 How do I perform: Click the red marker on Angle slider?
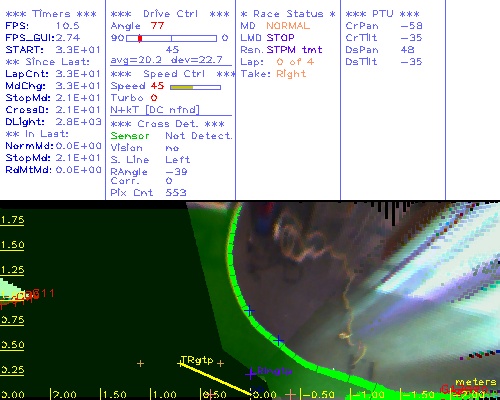pos(140,39)
